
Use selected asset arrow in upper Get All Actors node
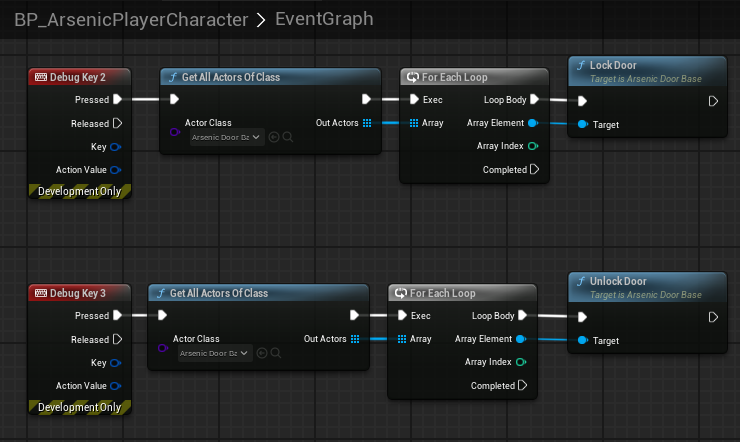(274, 137)
